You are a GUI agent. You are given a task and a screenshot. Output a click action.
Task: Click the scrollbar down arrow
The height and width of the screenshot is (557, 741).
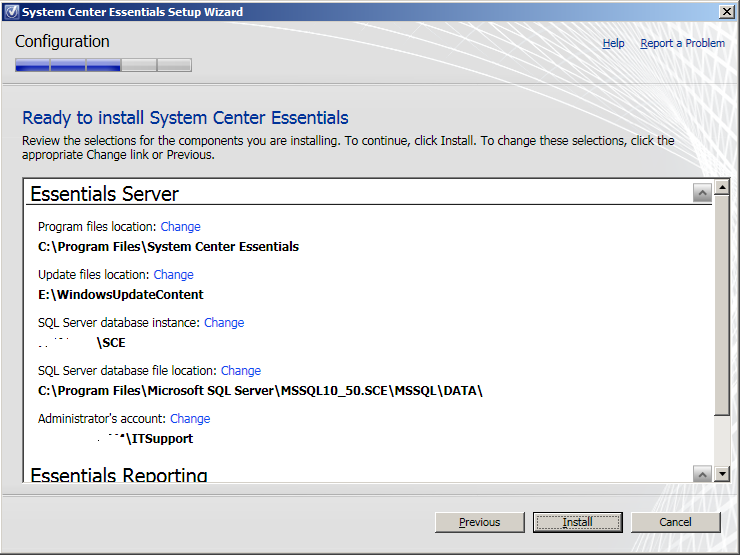pos(723,473)
